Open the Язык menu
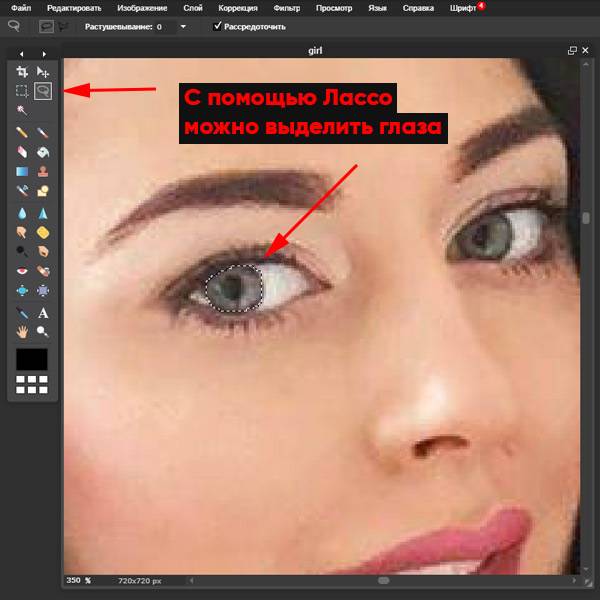The image size is (600, 600). 377,8
